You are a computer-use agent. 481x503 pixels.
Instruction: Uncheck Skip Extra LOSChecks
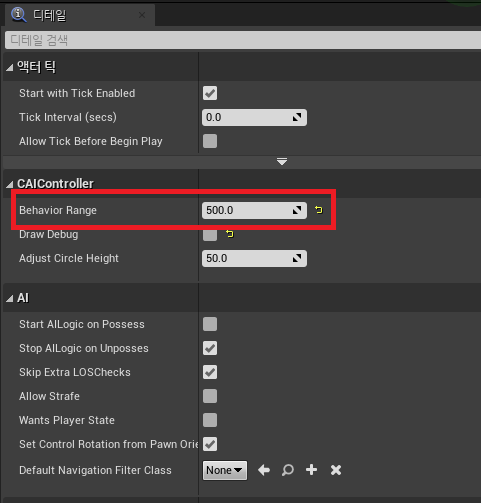click(x=210, y=372)
